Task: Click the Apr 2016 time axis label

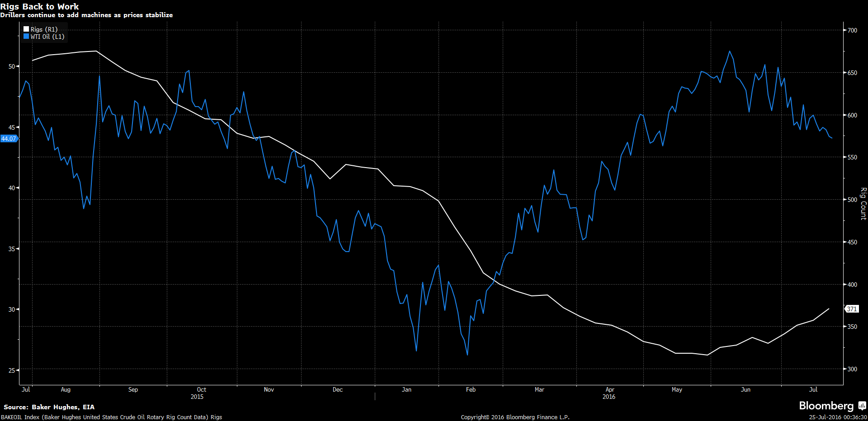Action: 609,393
